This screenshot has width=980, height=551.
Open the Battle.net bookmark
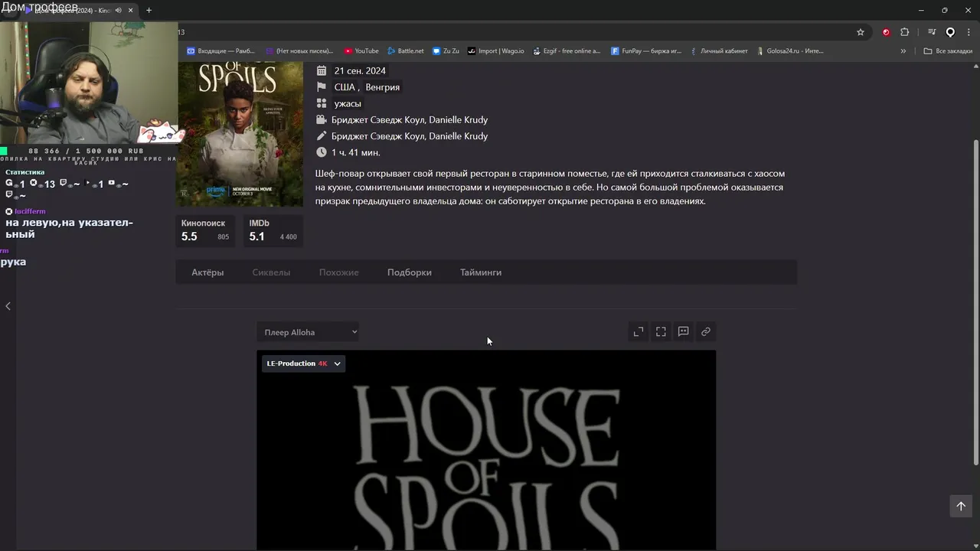coord(405,51)
